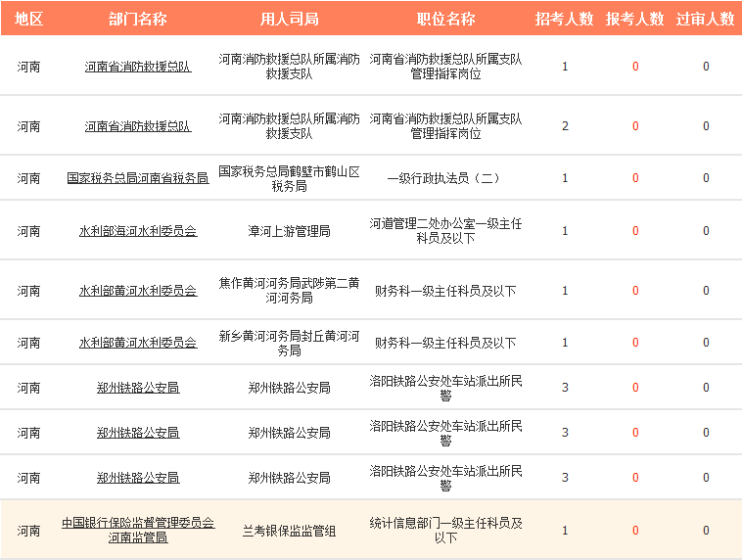Click 河南 in the 焦作黄河河务局 row

(x=28, y=291)
